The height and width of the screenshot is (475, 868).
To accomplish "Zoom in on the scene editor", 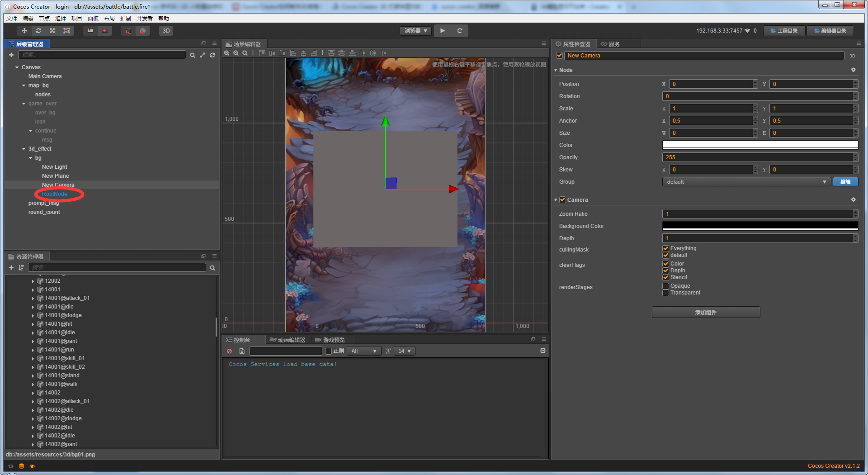I will 227,53.
